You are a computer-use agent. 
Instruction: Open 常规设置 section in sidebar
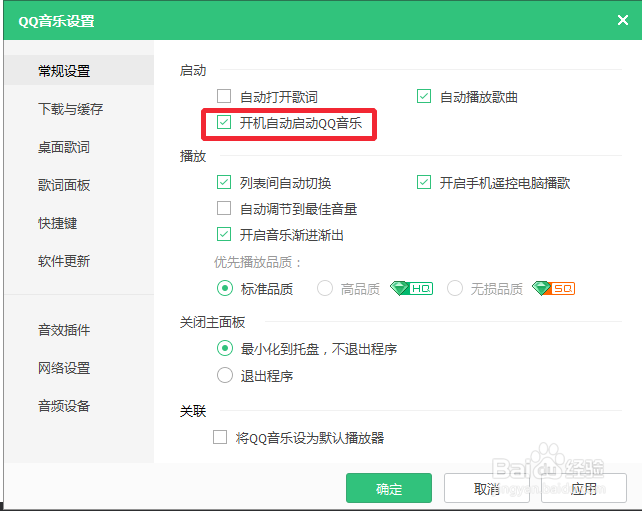pyautogui.click(x=79, y=70)
